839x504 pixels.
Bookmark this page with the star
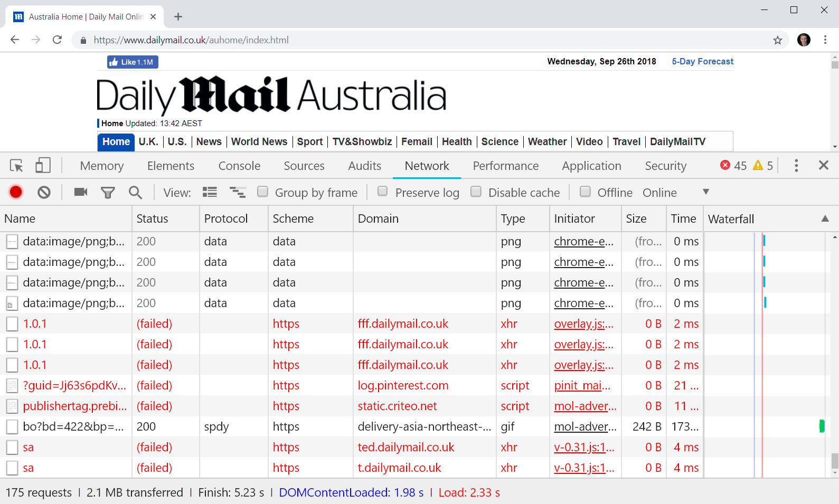coord(777,40)
